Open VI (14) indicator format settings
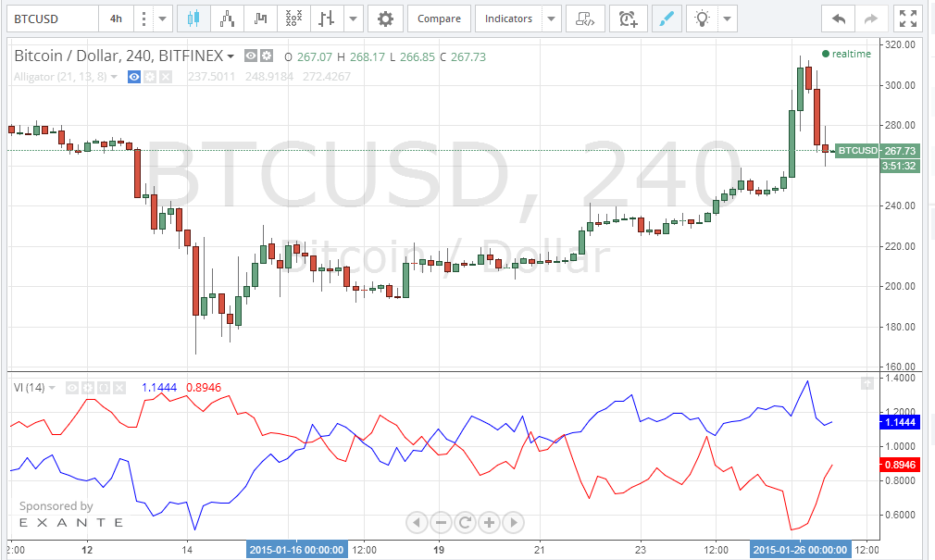This screenshot has height=560, width=935. [x=88, y=388]
